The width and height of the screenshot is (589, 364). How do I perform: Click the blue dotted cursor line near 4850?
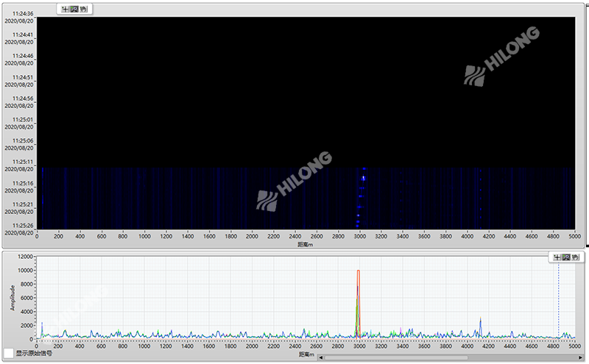coord(558,300)
